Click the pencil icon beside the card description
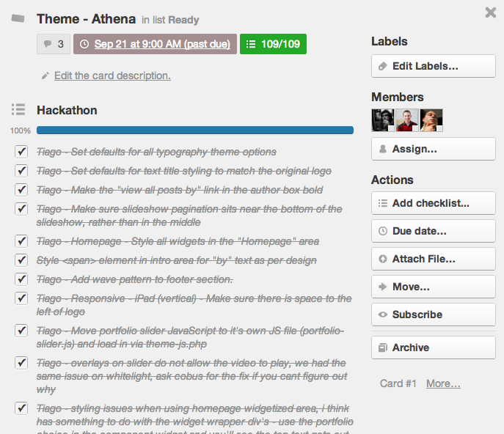The height and width of the screenshot is (434, 504). (x=45, y=76)
